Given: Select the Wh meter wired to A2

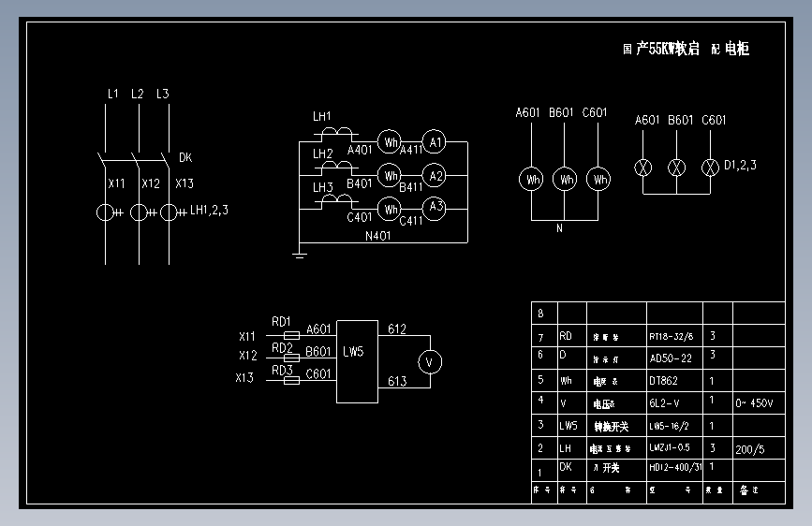Looking at the screenshot, I should click(x=390, y=176).
